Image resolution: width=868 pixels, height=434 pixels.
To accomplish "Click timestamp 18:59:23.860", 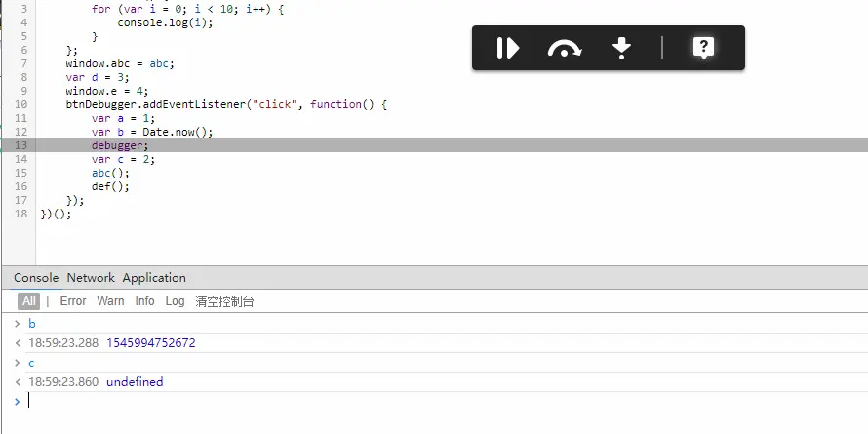I will tap(63, 382).
